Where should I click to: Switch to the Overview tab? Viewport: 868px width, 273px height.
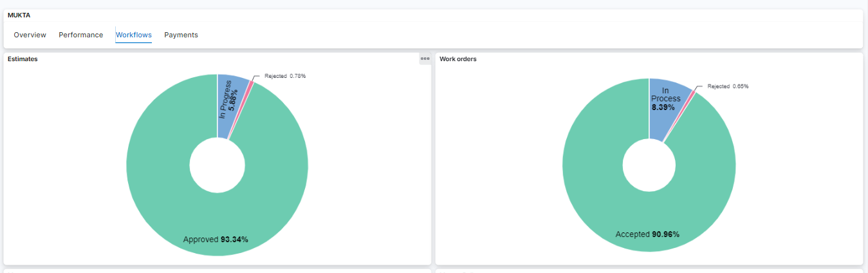tap(30, 35)
